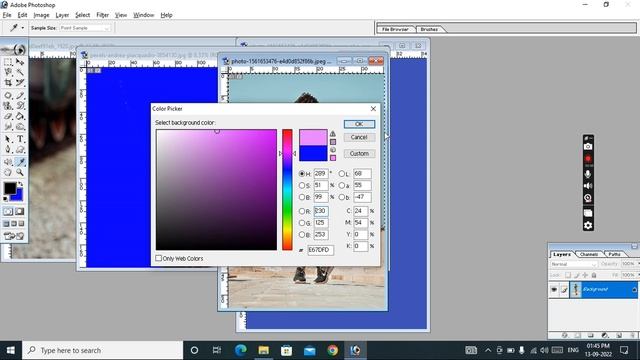The image size is (640, 360).
Task: Select the Custom Shape tool
Action: point(20,149)
